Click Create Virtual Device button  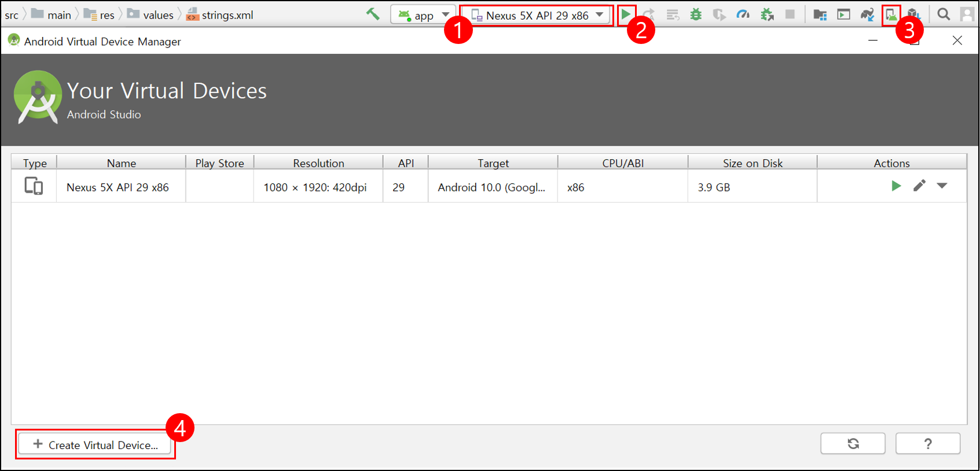[x=96, y=444]
